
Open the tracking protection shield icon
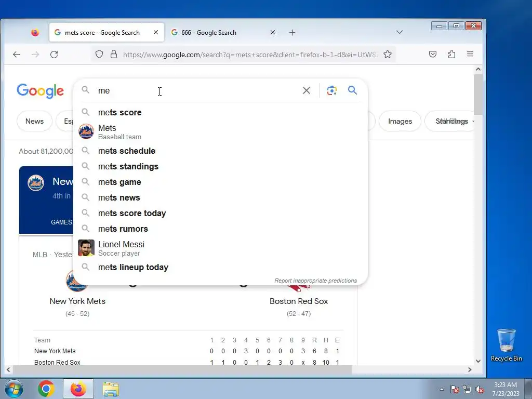[99, 54]
